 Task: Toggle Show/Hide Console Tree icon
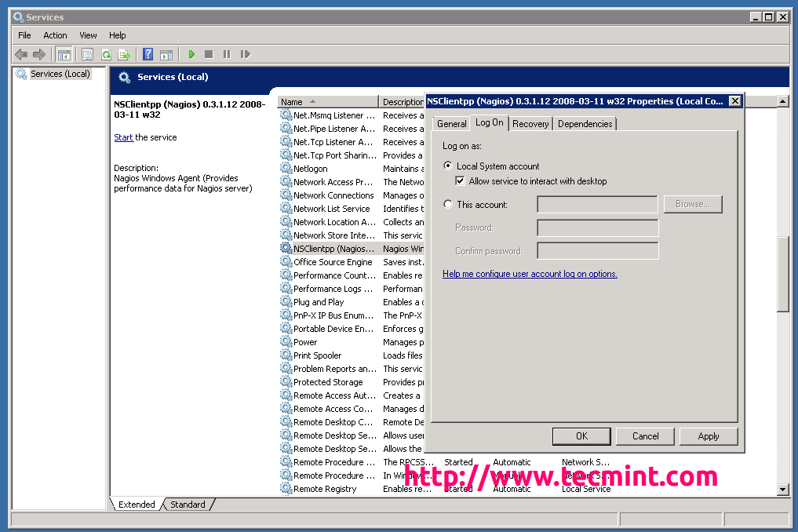64,54
